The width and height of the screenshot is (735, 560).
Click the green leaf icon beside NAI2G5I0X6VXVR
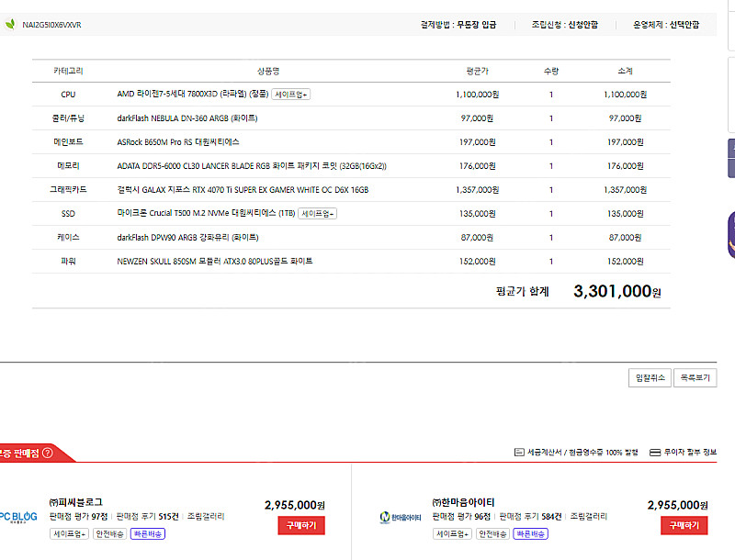(x=10, y=24)
